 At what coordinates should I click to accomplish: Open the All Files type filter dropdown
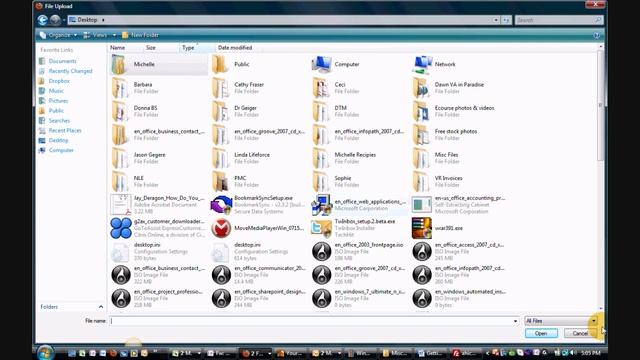click(x=561, y=321)
